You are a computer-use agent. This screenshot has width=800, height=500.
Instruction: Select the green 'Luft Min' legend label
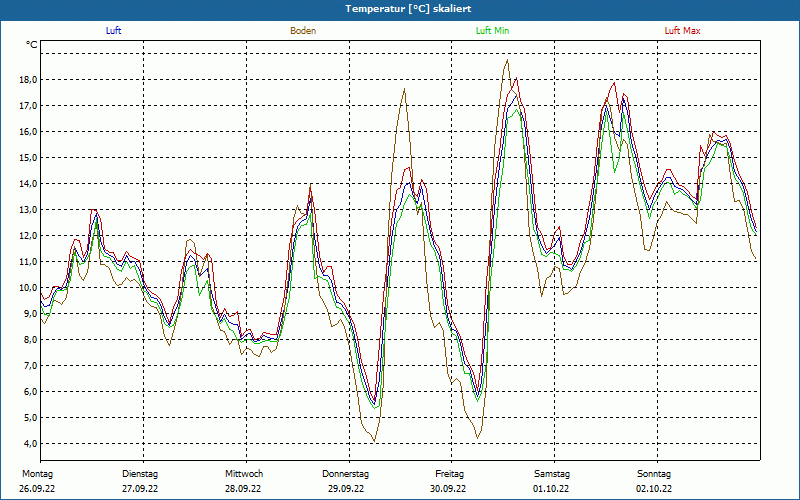pos(492,31)
